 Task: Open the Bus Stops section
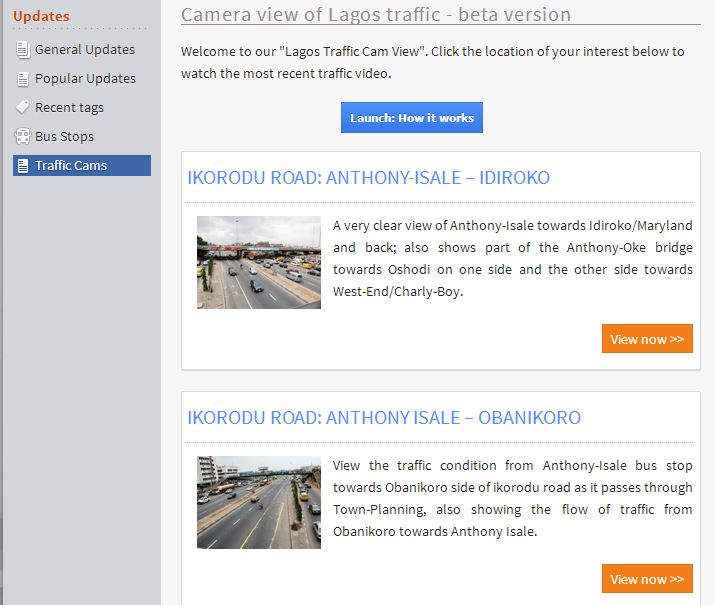(x=64, y=136)
